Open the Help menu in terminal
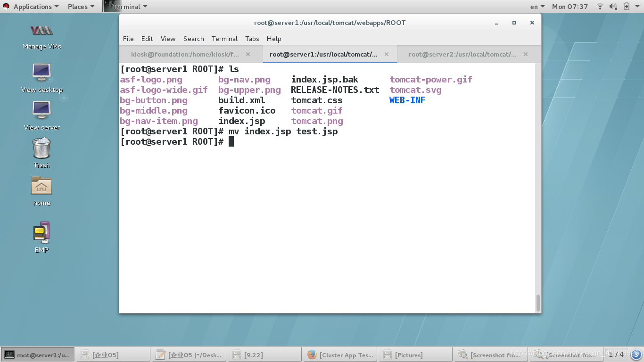Screen dimensions: 644x362 pyautogui.click(x=274, y=39)
